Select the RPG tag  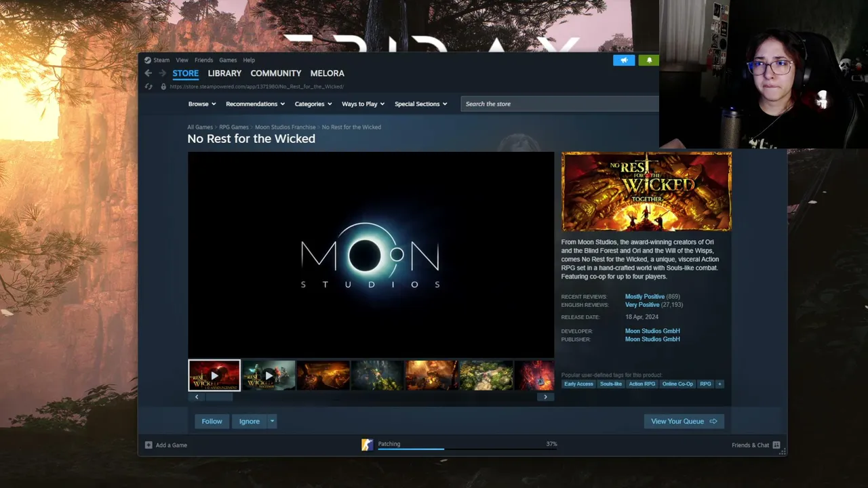[x=705, y=384]
